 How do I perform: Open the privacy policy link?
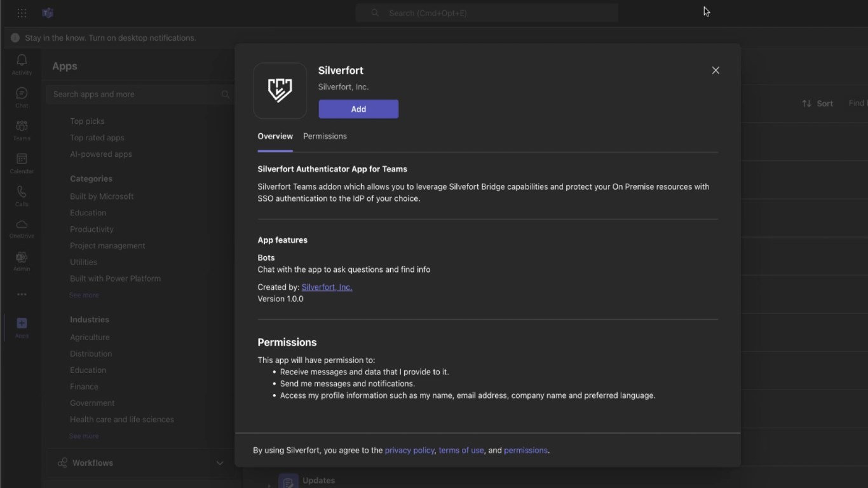click(409, 451)
